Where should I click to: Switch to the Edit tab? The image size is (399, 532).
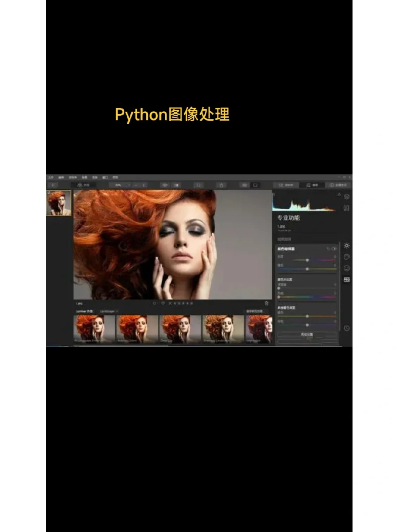[312, 185]
